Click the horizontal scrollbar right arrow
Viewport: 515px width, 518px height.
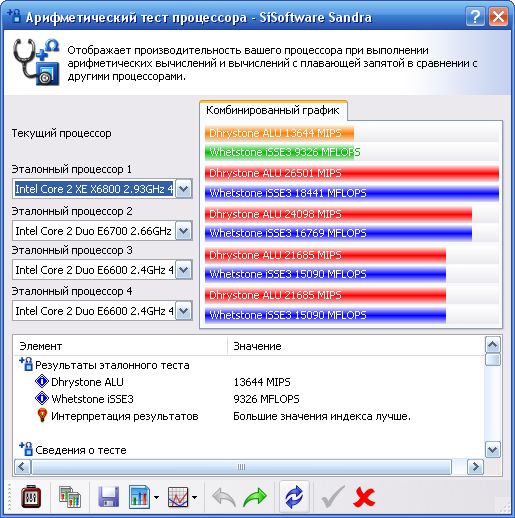click(475, 466)
